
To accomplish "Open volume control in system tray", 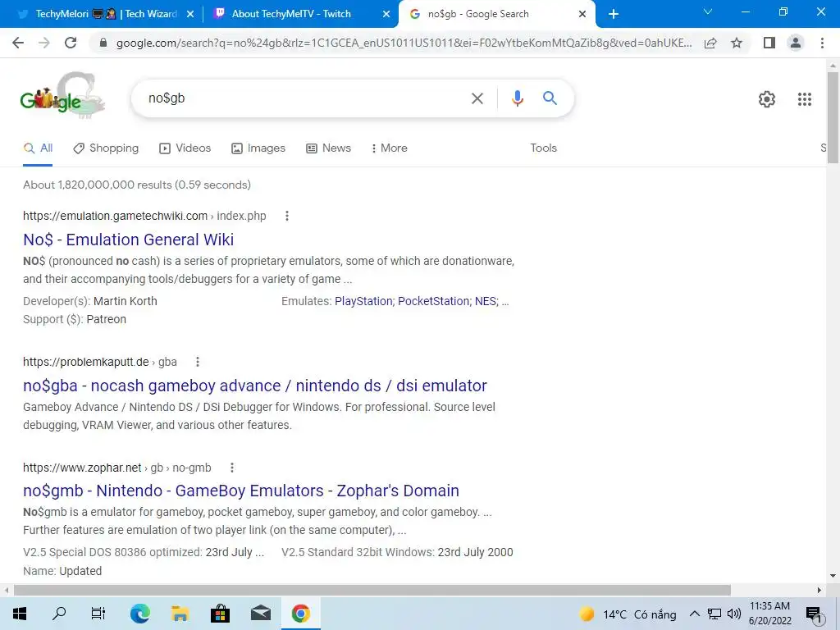I will point(734,614).
